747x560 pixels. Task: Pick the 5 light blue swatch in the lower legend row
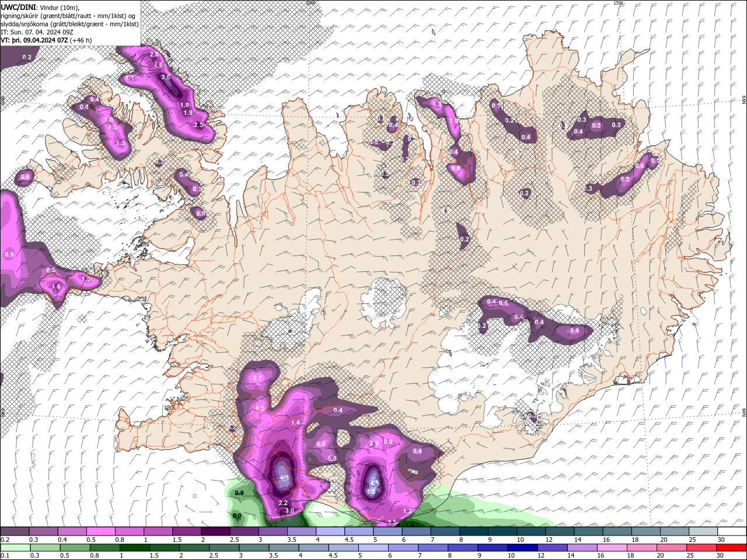373,548
